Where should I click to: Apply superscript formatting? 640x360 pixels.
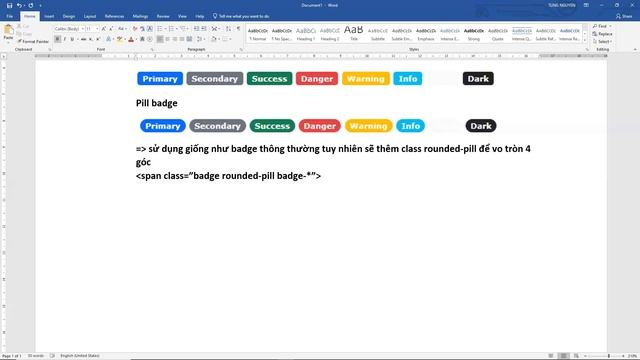(98, 39)
